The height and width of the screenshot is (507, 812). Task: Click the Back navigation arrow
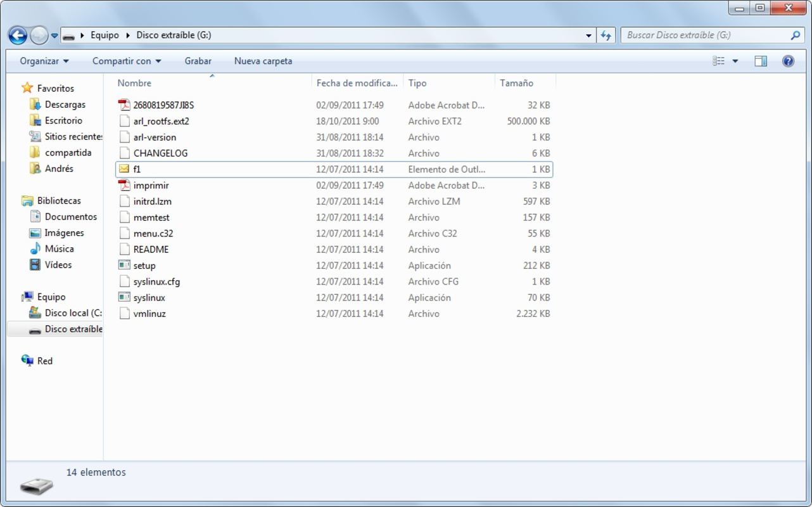[18, 35]
